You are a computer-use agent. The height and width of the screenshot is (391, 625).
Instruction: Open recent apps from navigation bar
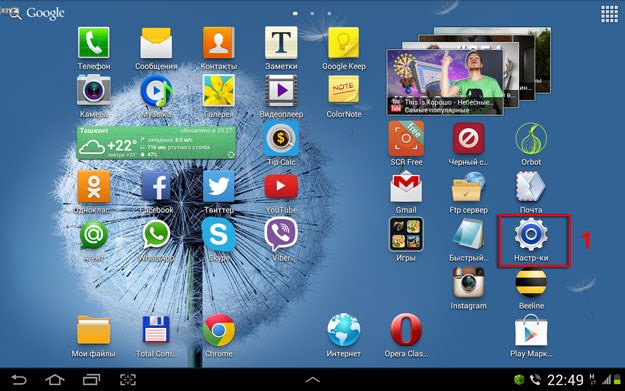[x=92, y=379]
